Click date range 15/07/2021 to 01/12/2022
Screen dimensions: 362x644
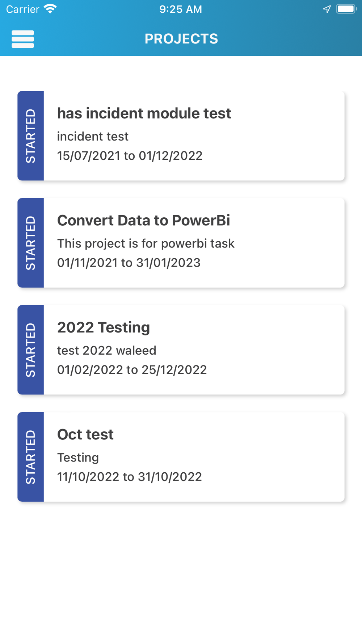[x=130, y=156]
